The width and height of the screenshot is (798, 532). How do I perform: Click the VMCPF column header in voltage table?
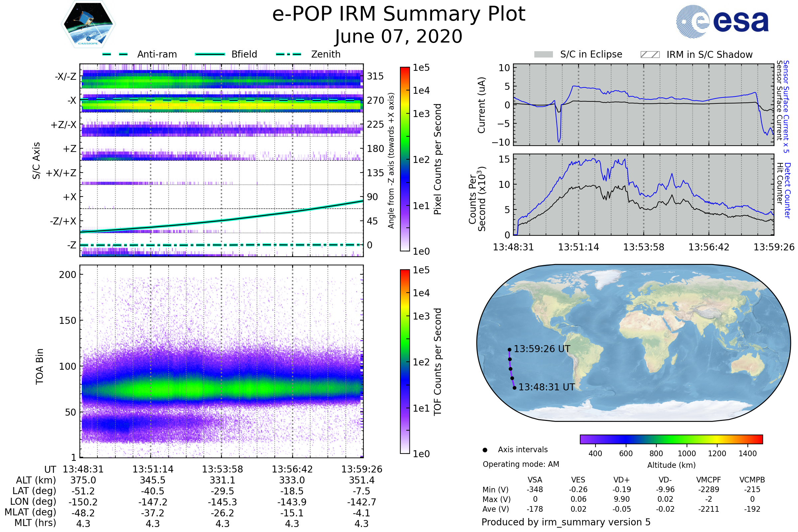(709, 480)
